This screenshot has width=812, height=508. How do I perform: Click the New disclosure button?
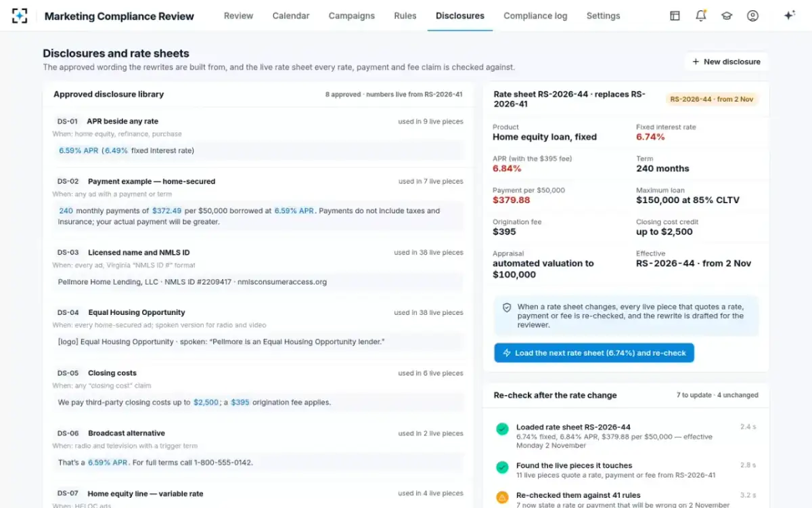tap(726, 62)
